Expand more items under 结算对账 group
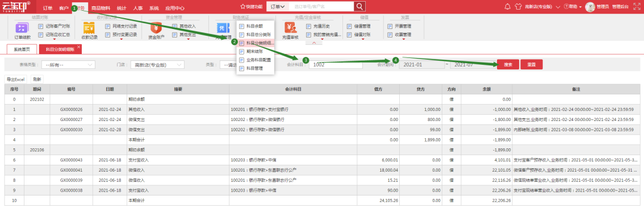 click(54, 40)
